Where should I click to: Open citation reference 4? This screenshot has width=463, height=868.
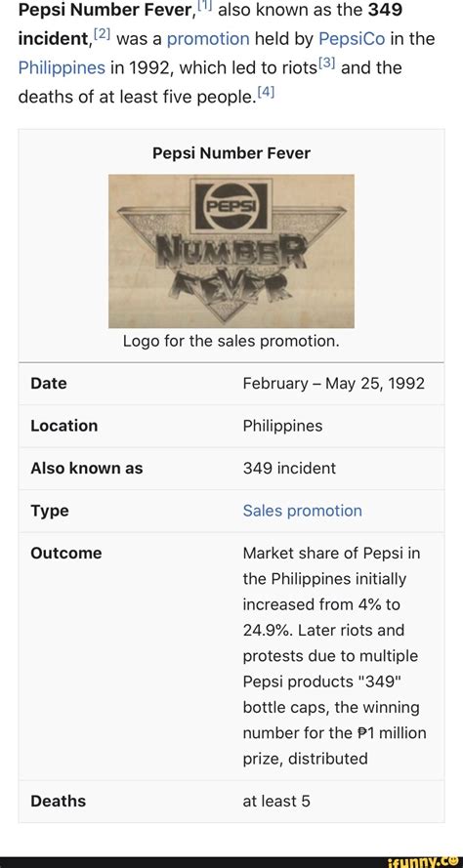(x=267, y=93)
